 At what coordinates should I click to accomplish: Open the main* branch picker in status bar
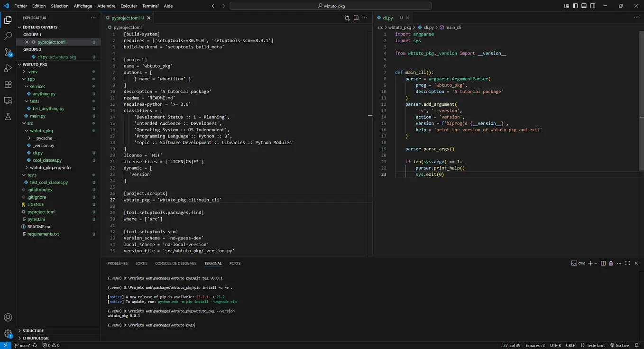(23, 345)
